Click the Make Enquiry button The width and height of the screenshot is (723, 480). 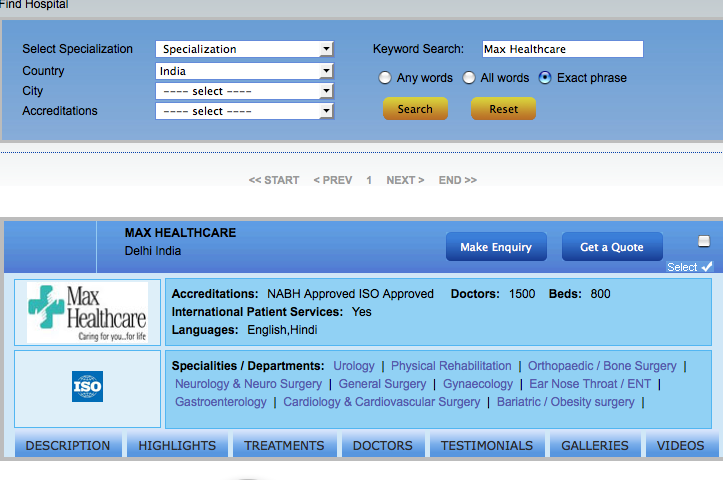496,247
